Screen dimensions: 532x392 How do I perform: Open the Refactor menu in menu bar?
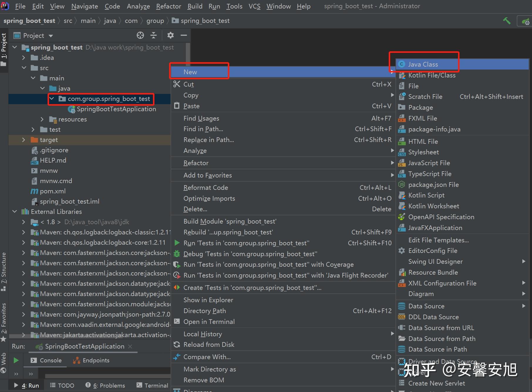[x=168, y=6]
